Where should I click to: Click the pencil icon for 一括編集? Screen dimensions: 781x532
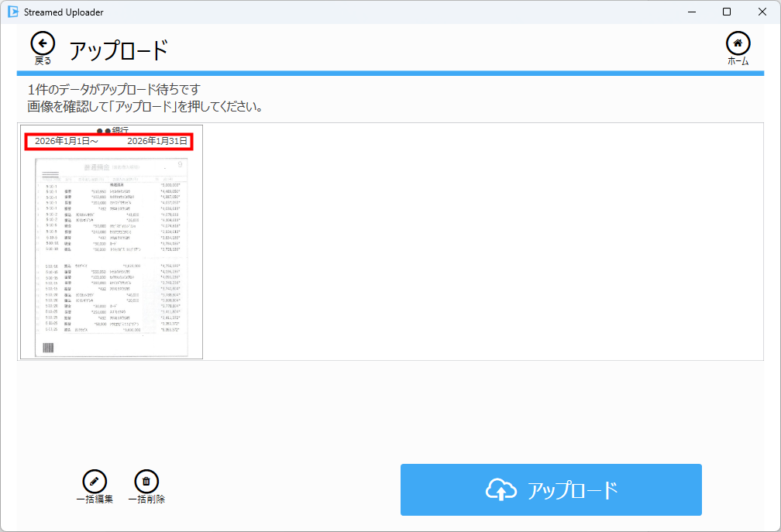pyautogui.click(x=94, y=482)
